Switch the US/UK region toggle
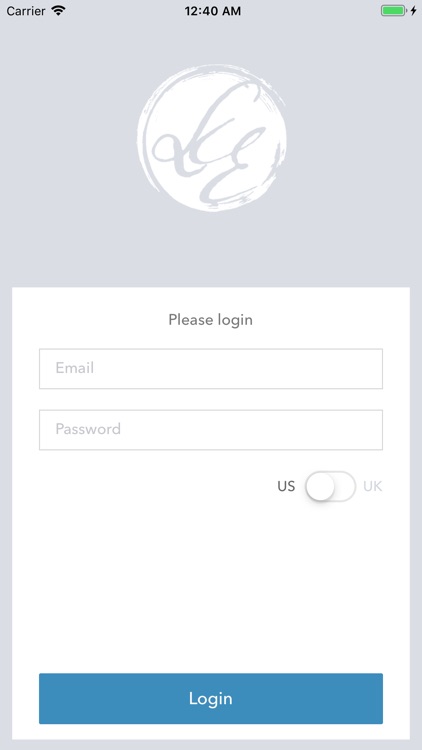 [x=331, y=486]
